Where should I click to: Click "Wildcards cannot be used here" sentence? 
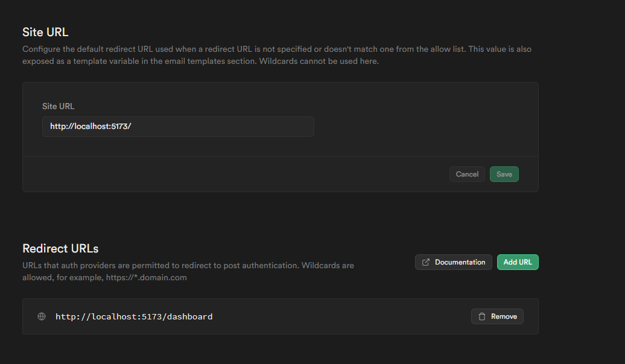[x=319, y=61]
